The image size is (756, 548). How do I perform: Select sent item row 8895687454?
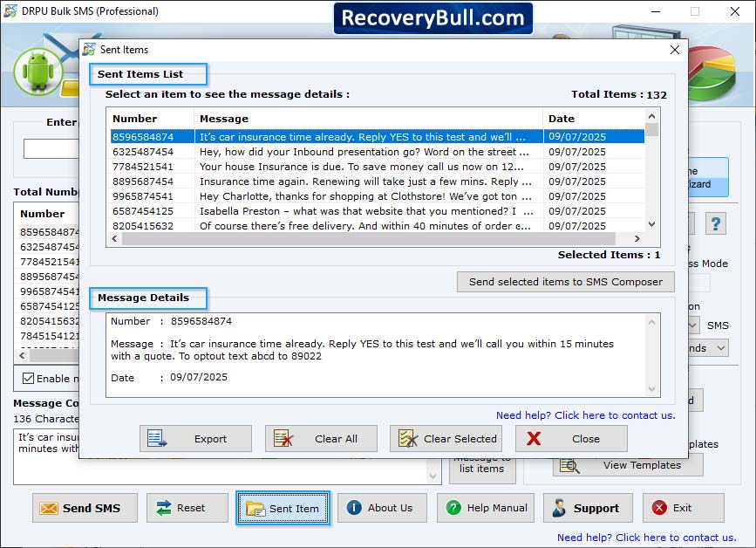click(378, 182)
